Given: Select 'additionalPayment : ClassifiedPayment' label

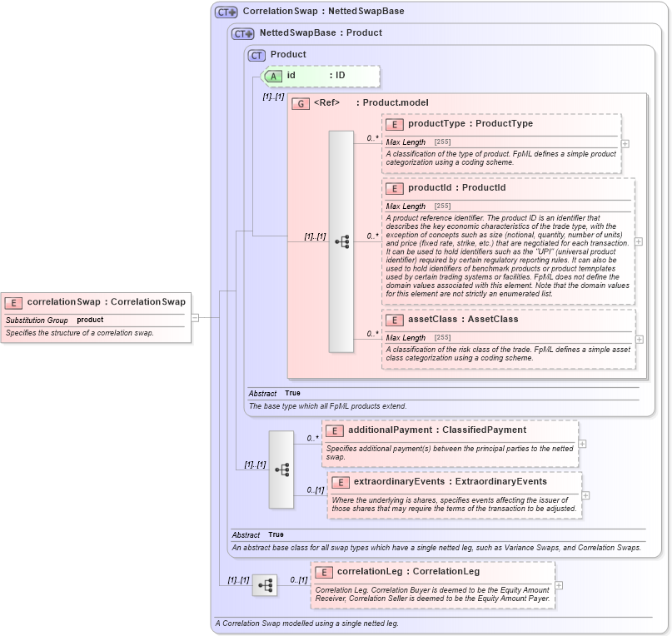Looking at the screenshot, I should 437,430.
